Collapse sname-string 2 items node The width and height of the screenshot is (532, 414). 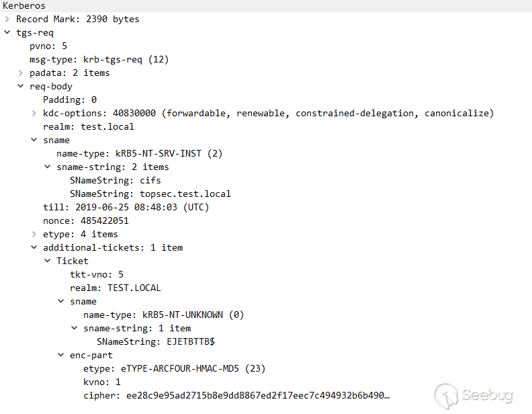48,167
